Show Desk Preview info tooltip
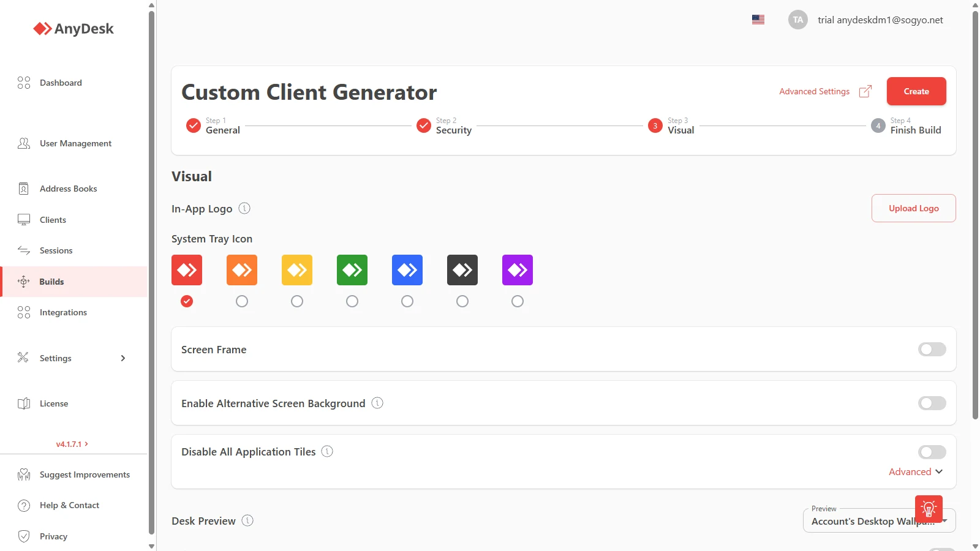The image size is (980, 551). pos(247,520)
